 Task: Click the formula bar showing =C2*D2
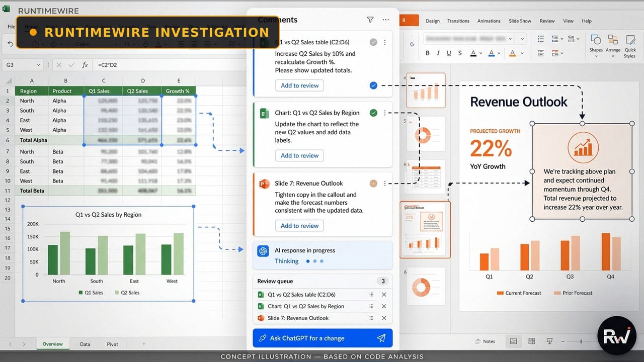pos(170,65)
